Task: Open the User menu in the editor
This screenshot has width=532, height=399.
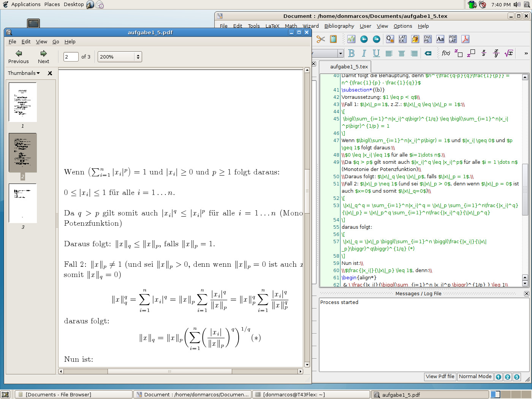Action: 366,26
